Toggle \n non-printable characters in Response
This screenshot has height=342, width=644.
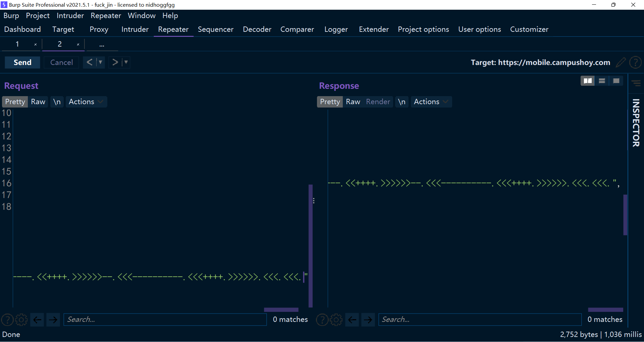point(401,102)
